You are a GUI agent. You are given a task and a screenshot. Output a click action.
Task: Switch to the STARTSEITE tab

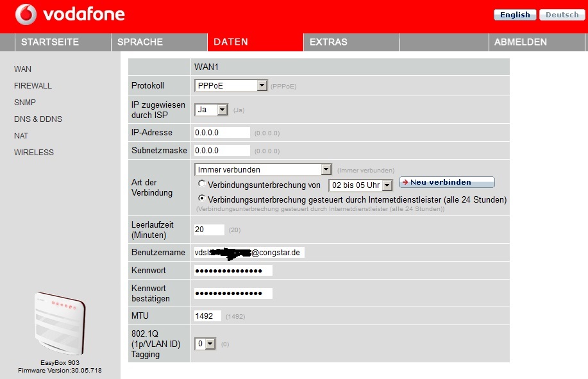click(x=50, y=42)
